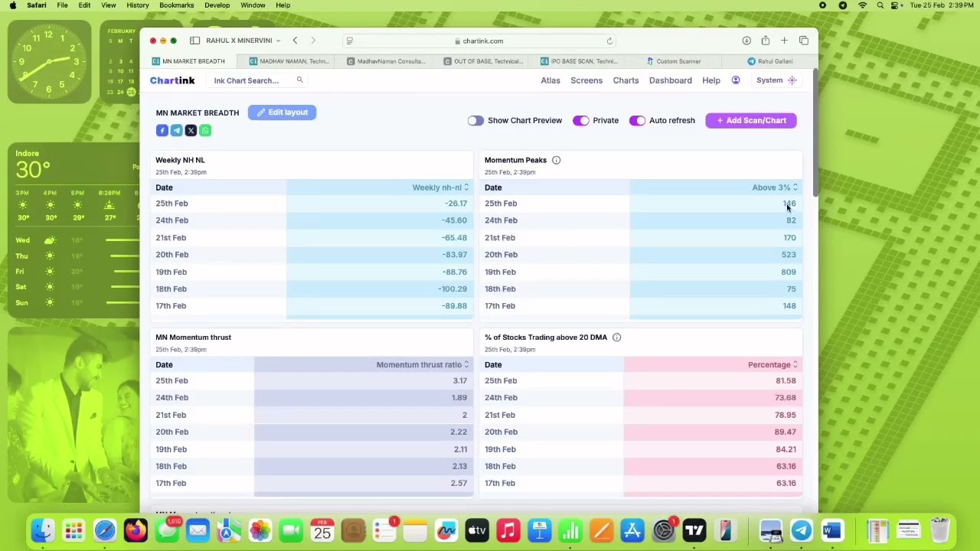Select 89.47 percentage for 20th Feb
The width and height of the screenshot is (980, 551).
pos(785,432)
